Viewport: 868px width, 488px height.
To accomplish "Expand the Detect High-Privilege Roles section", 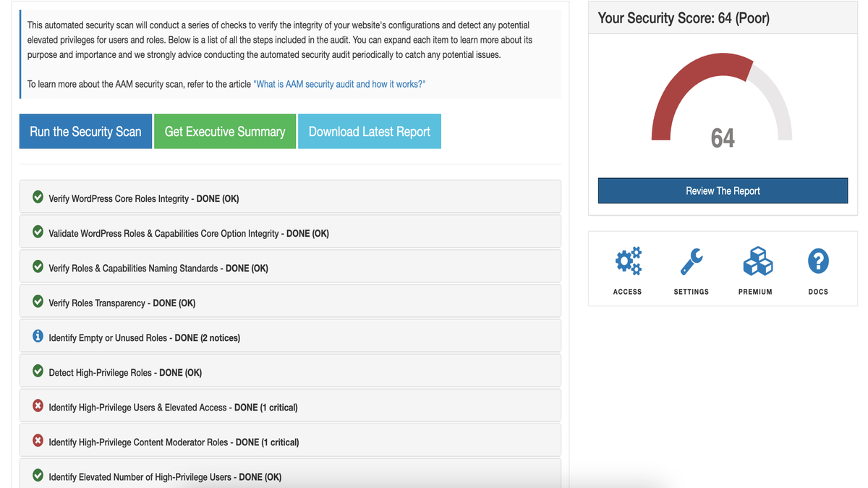I will click(x=289, y=370).
